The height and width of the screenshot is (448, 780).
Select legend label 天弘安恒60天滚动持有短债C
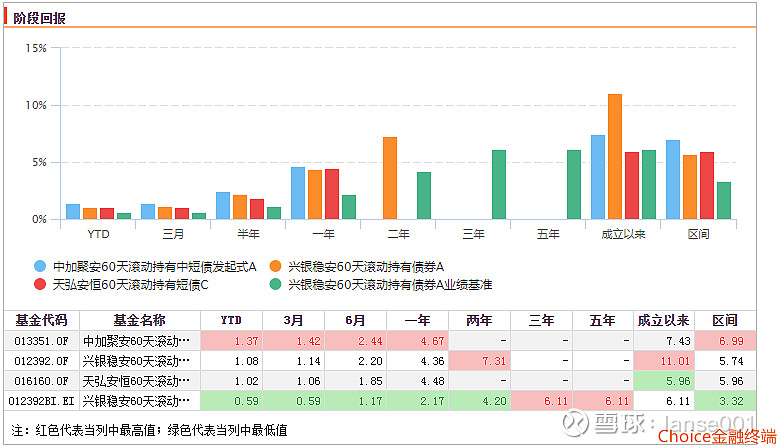click(x=131, y=285)
